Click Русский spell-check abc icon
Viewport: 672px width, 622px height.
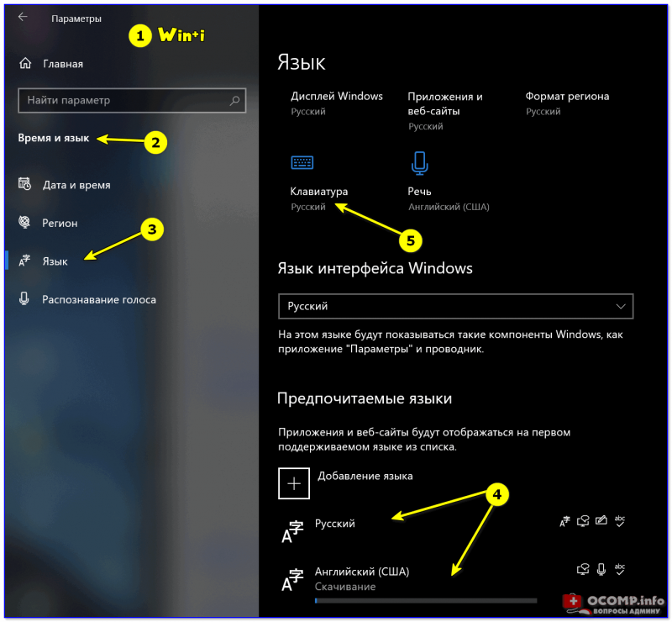pyautogui.click(x=620, y=521)
